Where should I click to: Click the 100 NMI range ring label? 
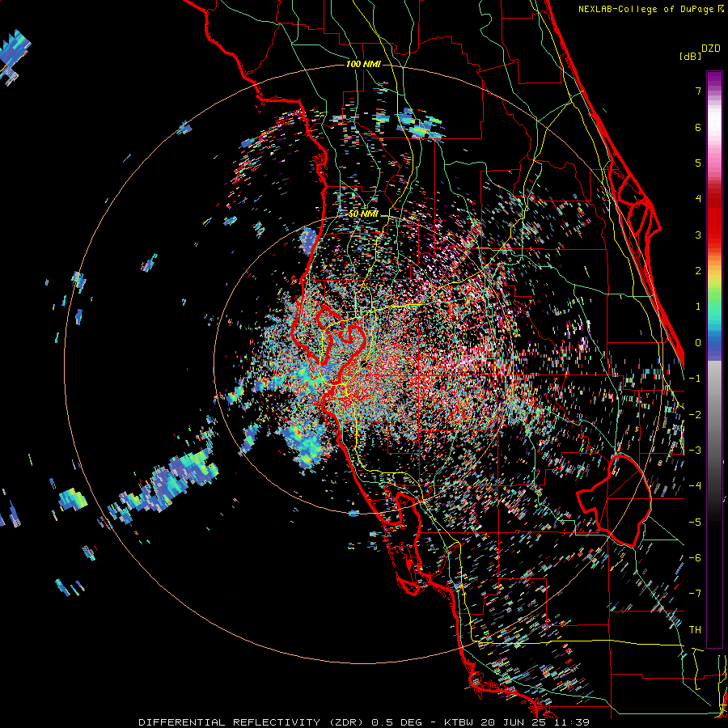coord(363,64)
